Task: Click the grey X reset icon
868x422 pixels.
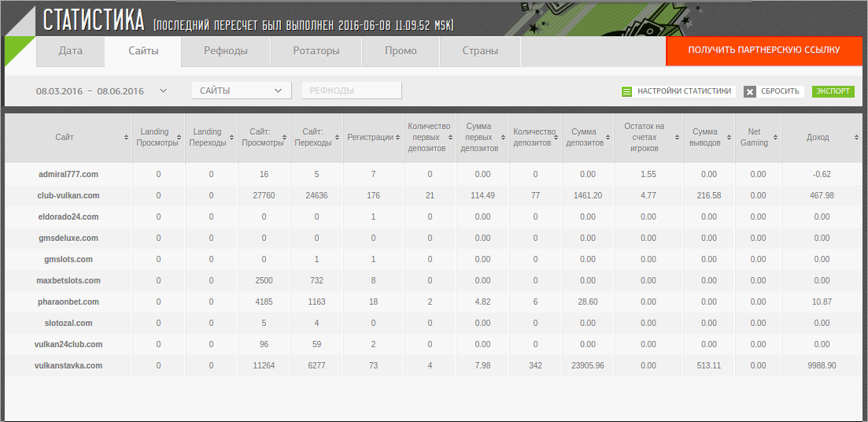Action: 749,92
